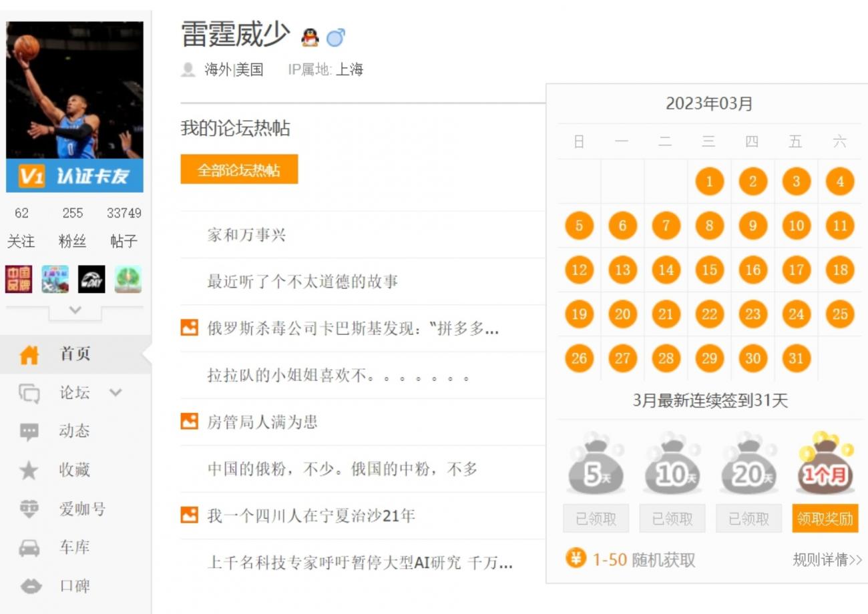Image resolution: width=868 pixels, height=614 pixels.
Task: Click the male gender symbol icon
Action: click(335, 37)
